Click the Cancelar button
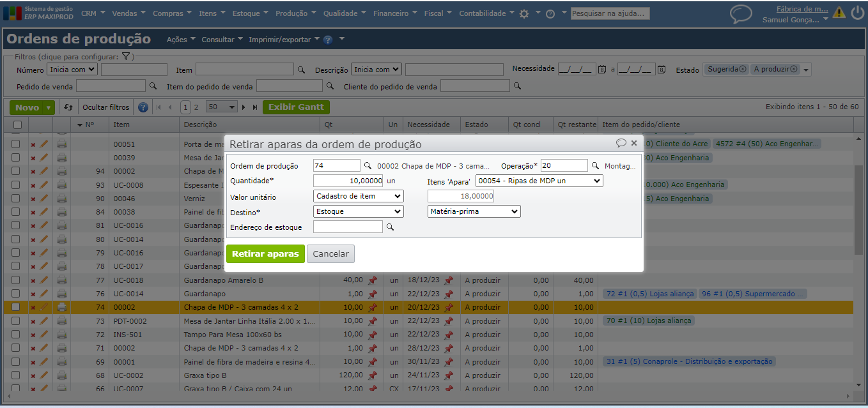Image resolution: width=868 pixels, height=408 pixels. [x=330, y=253]
